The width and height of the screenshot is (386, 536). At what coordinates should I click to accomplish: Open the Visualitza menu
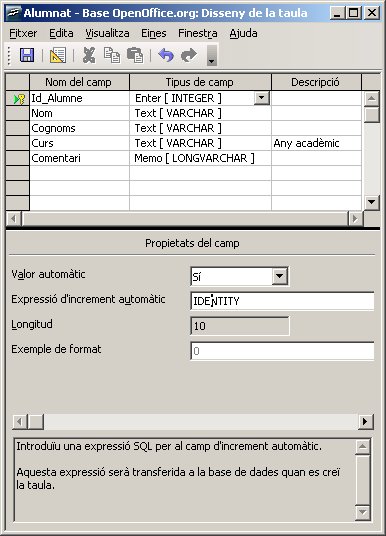coord(107,34)
